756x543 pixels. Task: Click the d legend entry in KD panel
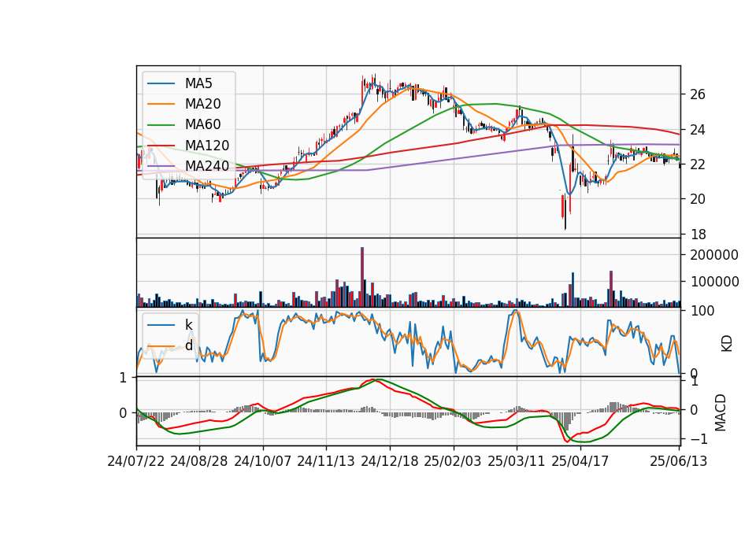188,345
